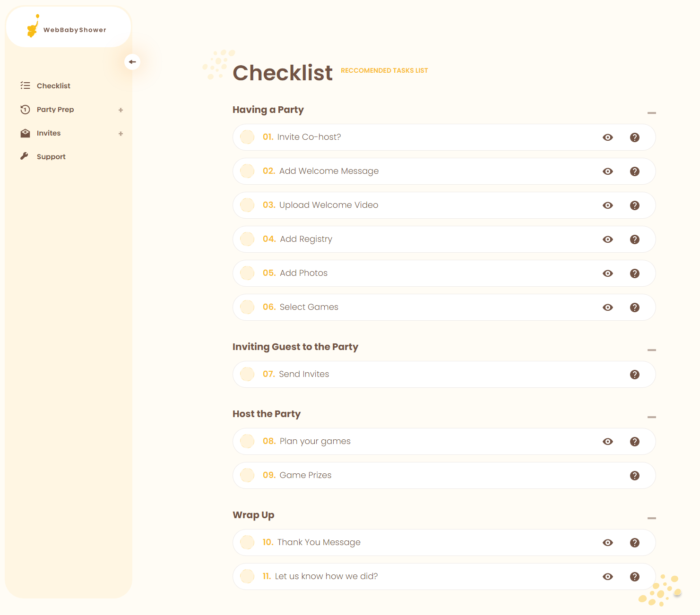This screenshot has width=700, height=615.
Task: Check the Thank You Message circle
Action: (247, 542)
